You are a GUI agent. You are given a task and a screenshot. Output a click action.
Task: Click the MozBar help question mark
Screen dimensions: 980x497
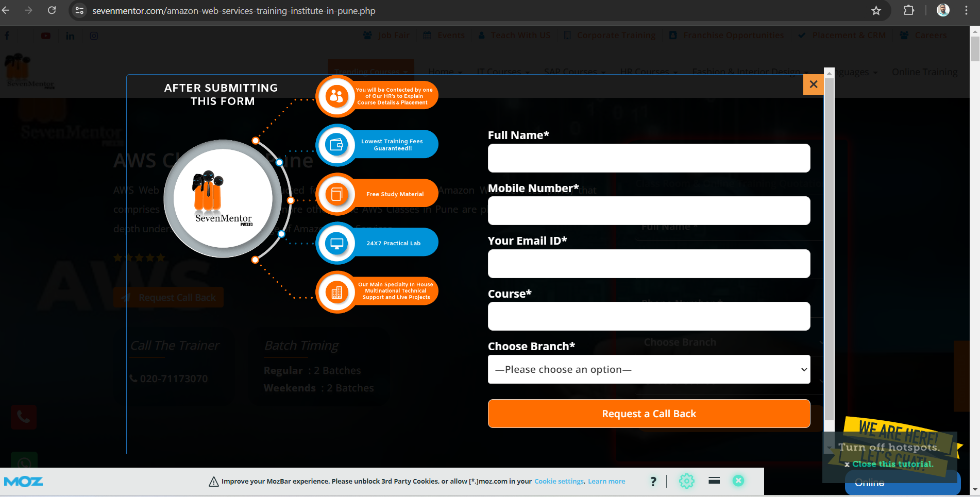click(x=653, y=481)
